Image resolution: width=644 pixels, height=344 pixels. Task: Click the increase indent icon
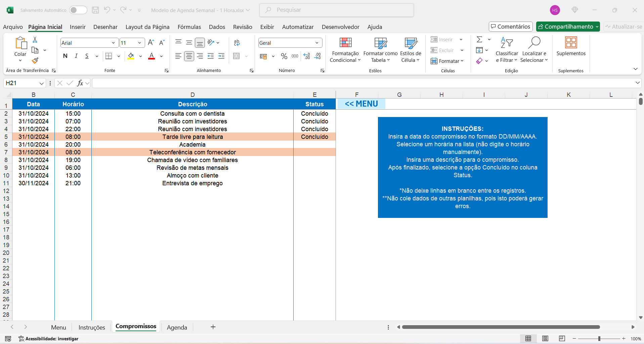221,56
